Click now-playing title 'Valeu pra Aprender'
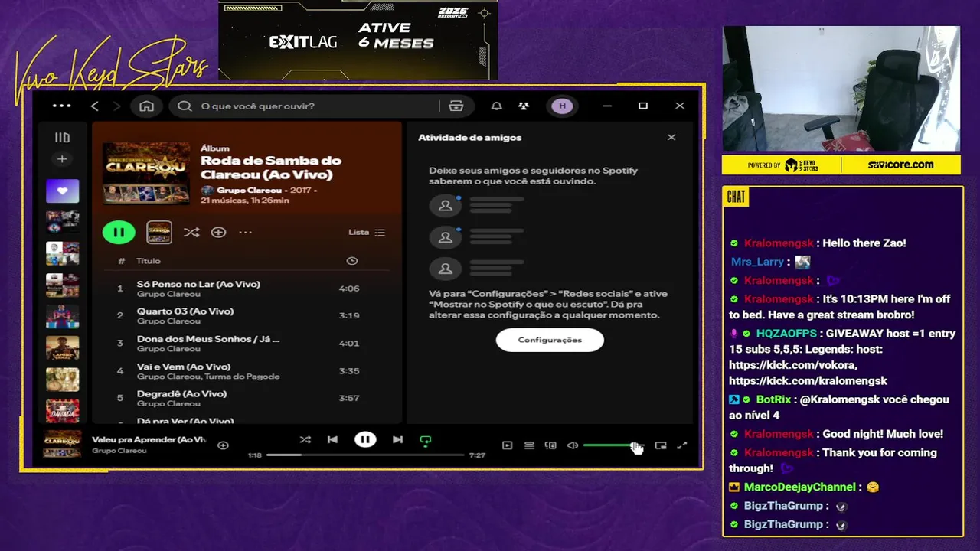The height and width of the screenshot is (551, 980). coord(149,439)
